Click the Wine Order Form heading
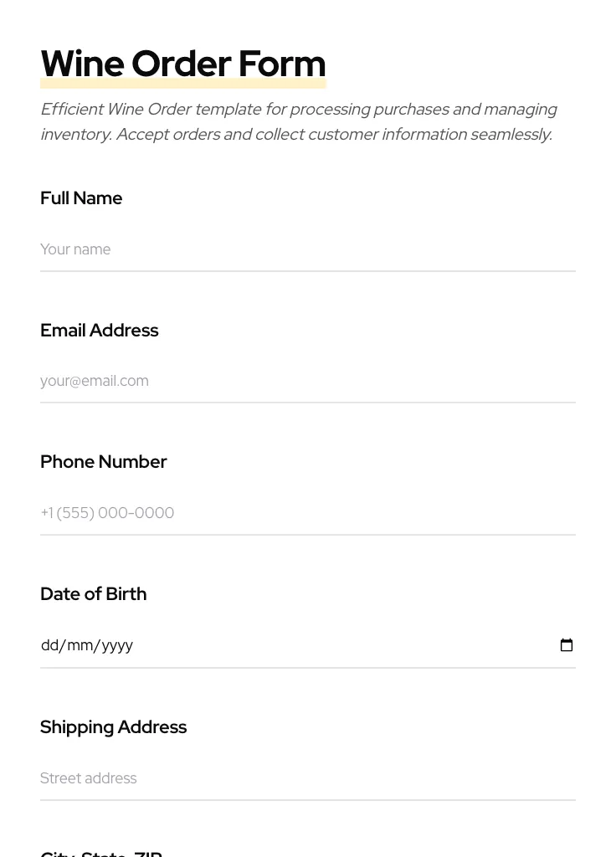This screenshot has height=857, width=616. [182, 64]
